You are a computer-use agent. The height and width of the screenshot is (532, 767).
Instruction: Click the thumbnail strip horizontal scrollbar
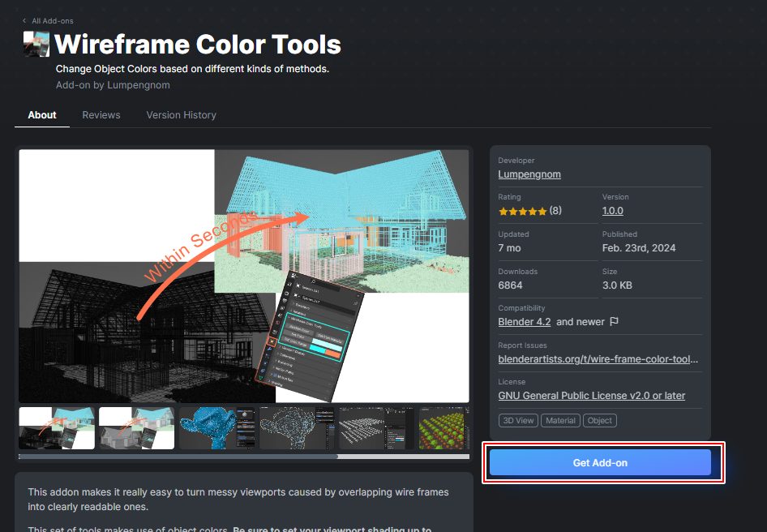(x=178, y=457)
